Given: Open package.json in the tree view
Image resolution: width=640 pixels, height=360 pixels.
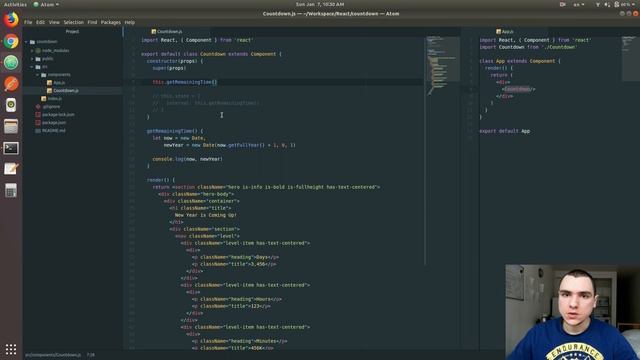Looking at the screenshot, I should point(54,122).
